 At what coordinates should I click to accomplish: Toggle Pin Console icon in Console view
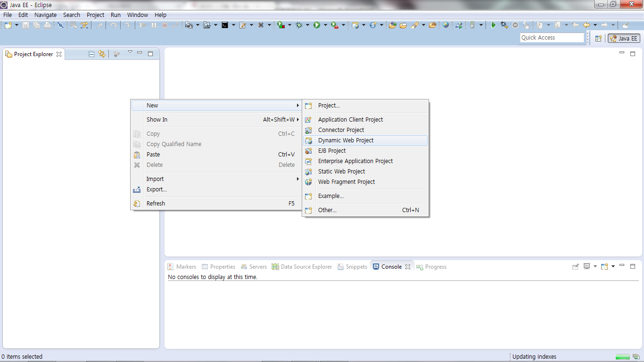coord(575,266)
